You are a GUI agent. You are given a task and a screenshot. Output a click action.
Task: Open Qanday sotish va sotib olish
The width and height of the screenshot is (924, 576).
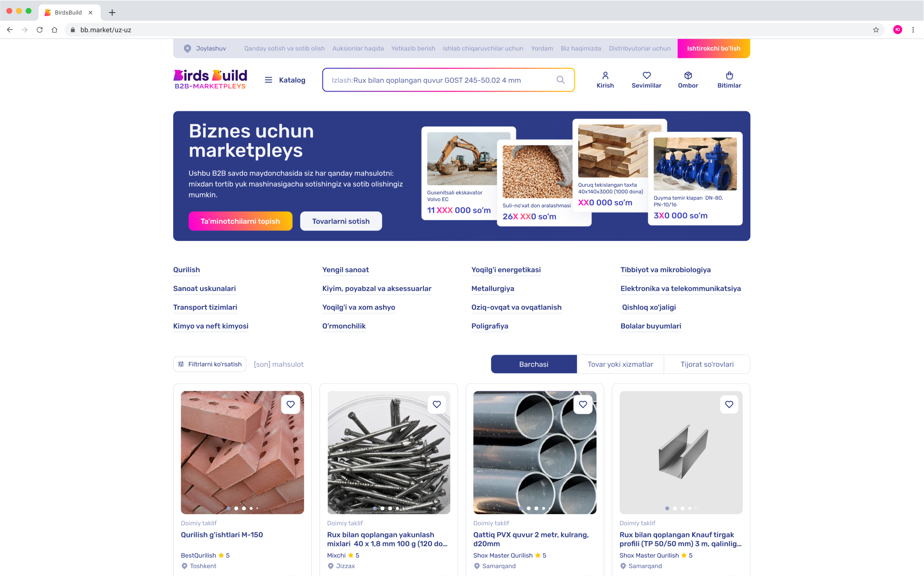284,48
